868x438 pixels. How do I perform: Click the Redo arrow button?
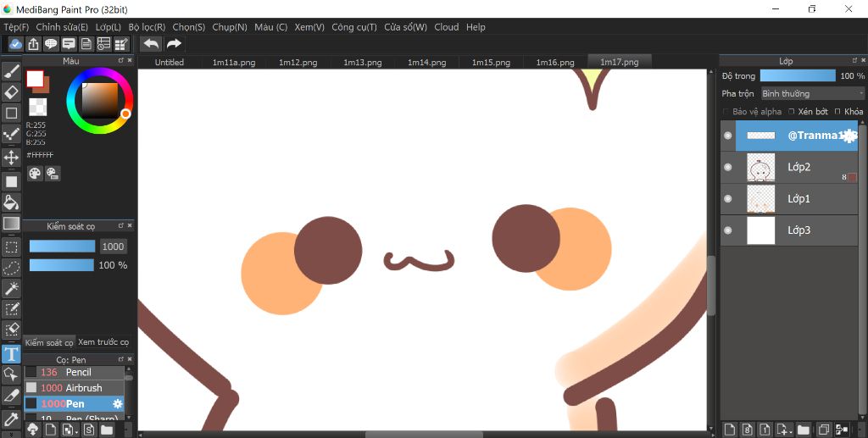tap(174, 44)
